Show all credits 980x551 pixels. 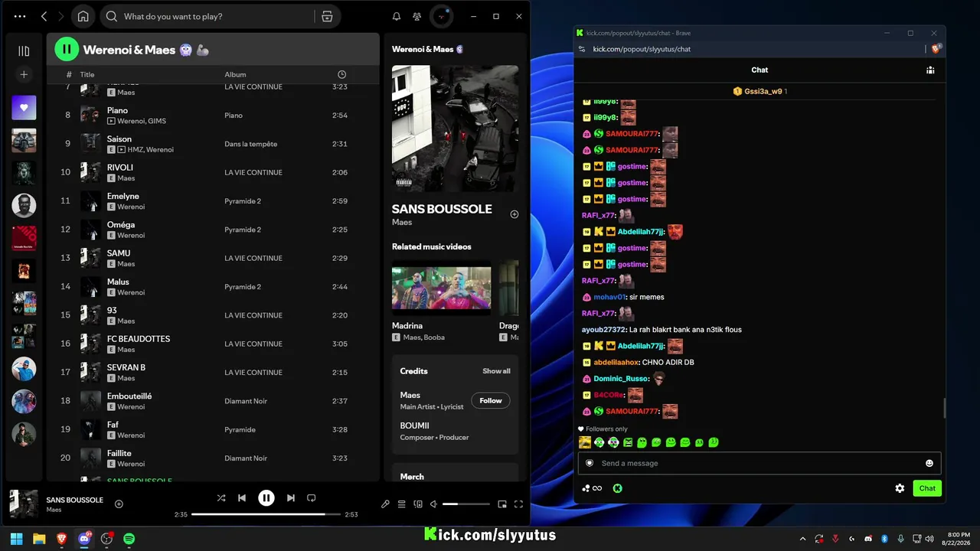point(496,371)
